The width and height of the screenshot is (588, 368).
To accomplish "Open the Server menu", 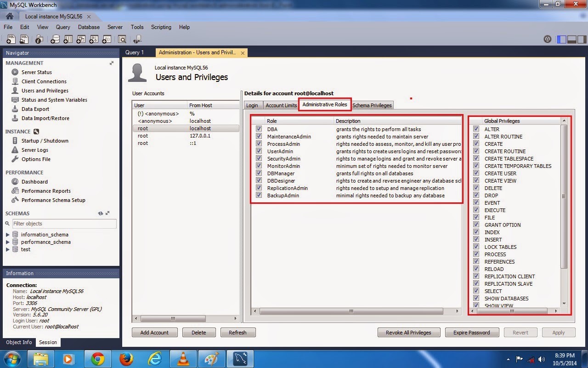I will [115, 27].
